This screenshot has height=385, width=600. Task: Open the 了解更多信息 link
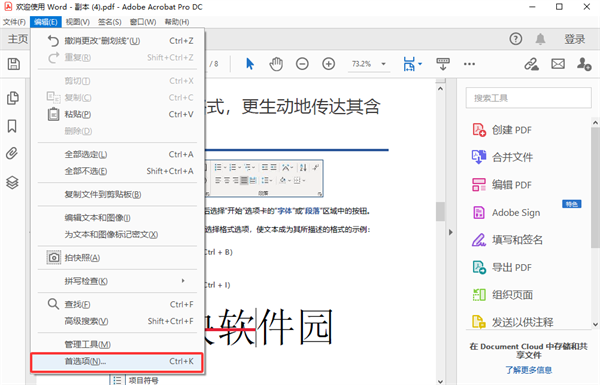[x=528, y=370]
